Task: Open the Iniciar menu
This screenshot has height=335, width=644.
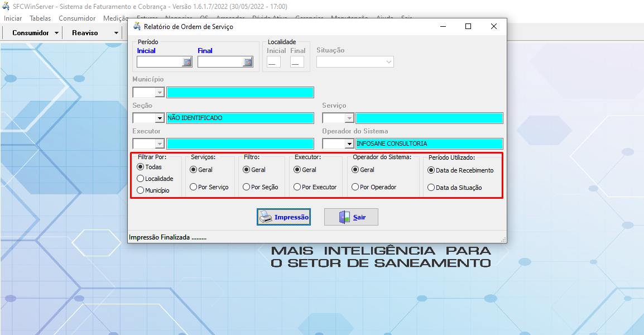Action: (x=12, y=18)
